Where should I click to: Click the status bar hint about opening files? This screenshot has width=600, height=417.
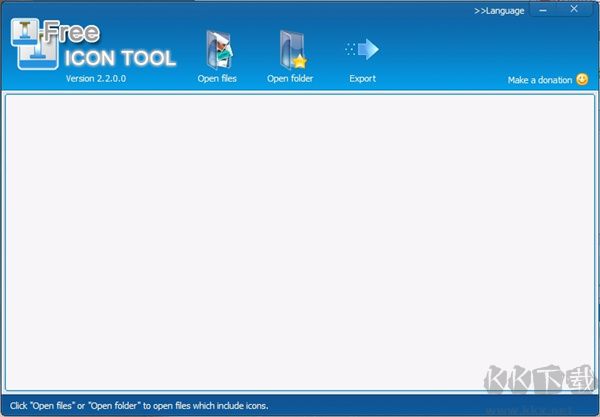tap(139, 406)
